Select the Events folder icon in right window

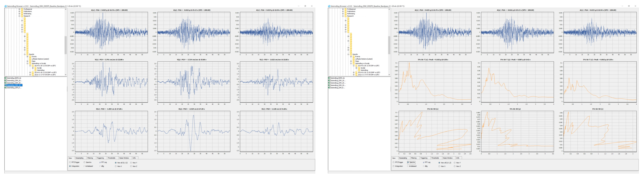click(x=354, y=57)
